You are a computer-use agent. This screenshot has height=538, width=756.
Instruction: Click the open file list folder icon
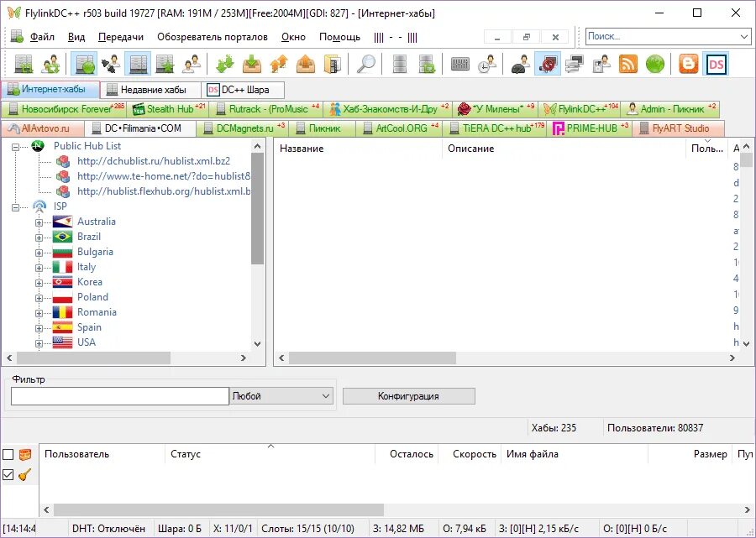click(333, 64)
